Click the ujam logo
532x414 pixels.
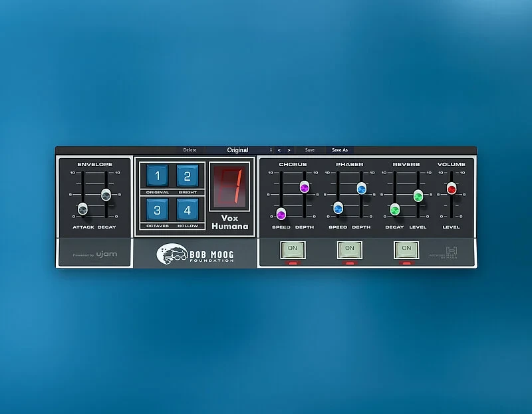pos(106,254)
